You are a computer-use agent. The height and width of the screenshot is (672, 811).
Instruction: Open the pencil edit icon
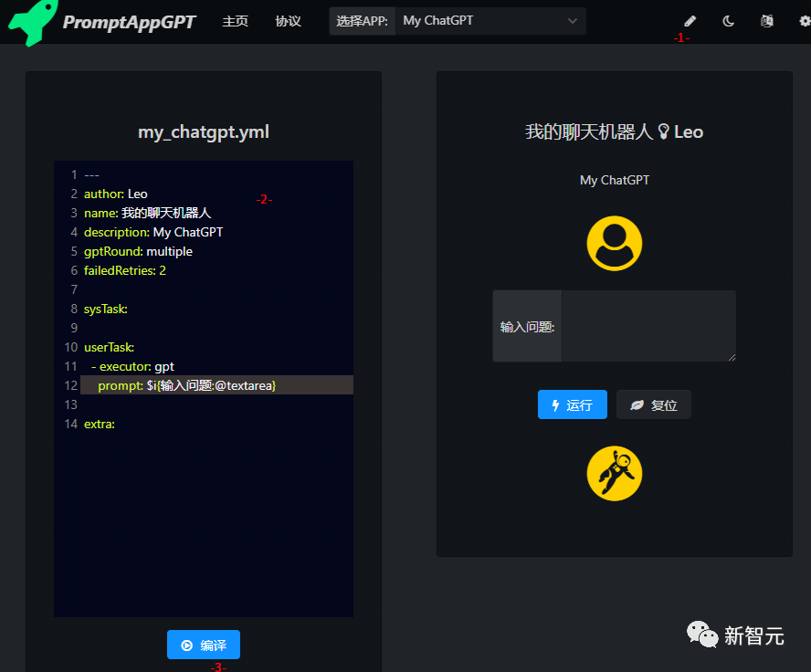coord(690,21)
